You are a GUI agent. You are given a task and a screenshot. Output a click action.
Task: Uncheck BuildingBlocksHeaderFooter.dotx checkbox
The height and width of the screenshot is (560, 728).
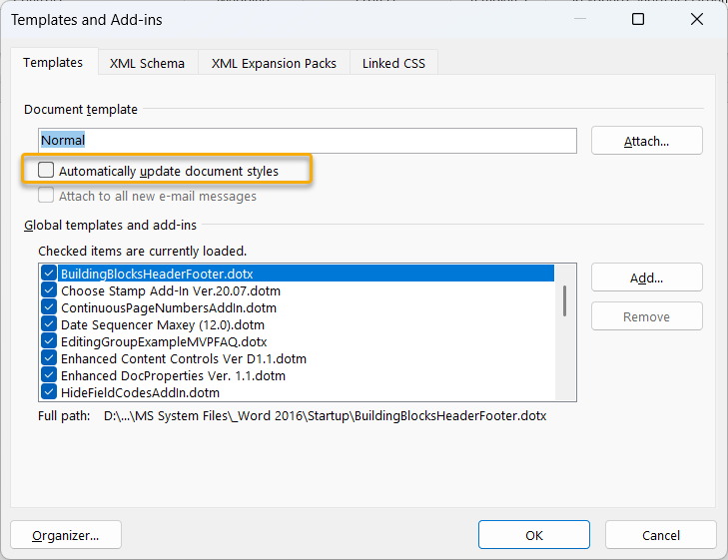click(49, 274)
